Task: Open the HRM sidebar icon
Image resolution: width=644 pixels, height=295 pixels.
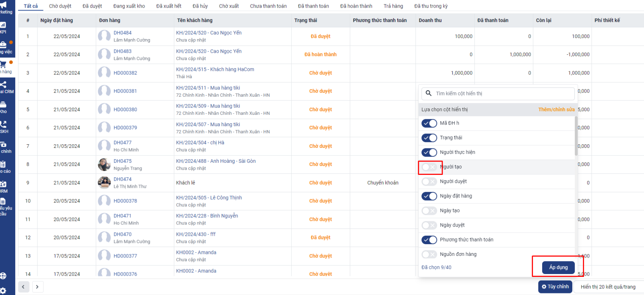Action: [x=3, y=184]
